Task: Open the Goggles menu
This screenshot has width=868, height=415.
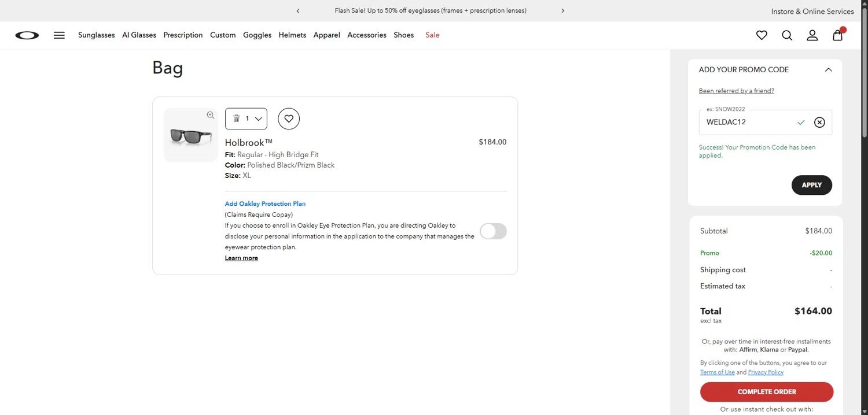Action: pyautogui.click(x=257, y=35)
